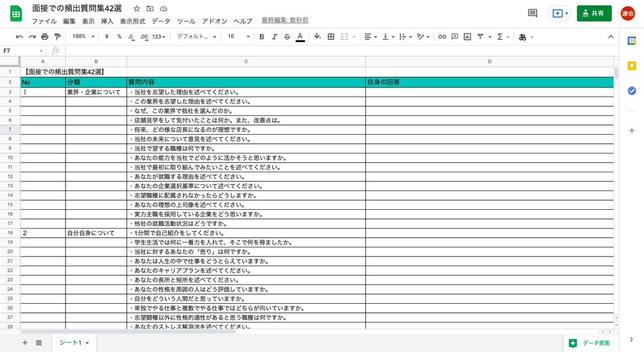The height and width of the screenshot is (352, 644).
Task: Increase decimal places button
Action: 144,36
